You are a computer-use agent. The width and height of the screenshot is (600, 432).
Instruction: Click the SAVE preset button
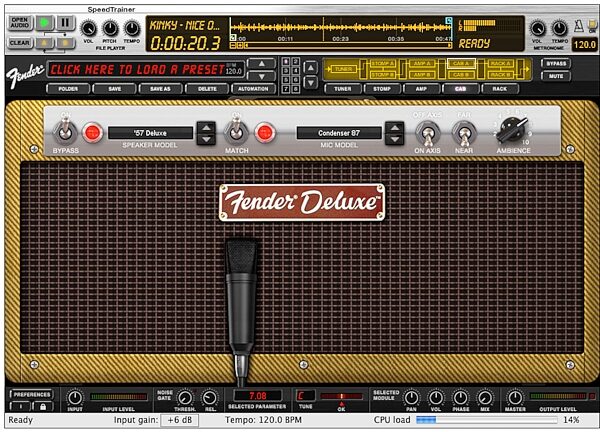(x=114, y=89)
